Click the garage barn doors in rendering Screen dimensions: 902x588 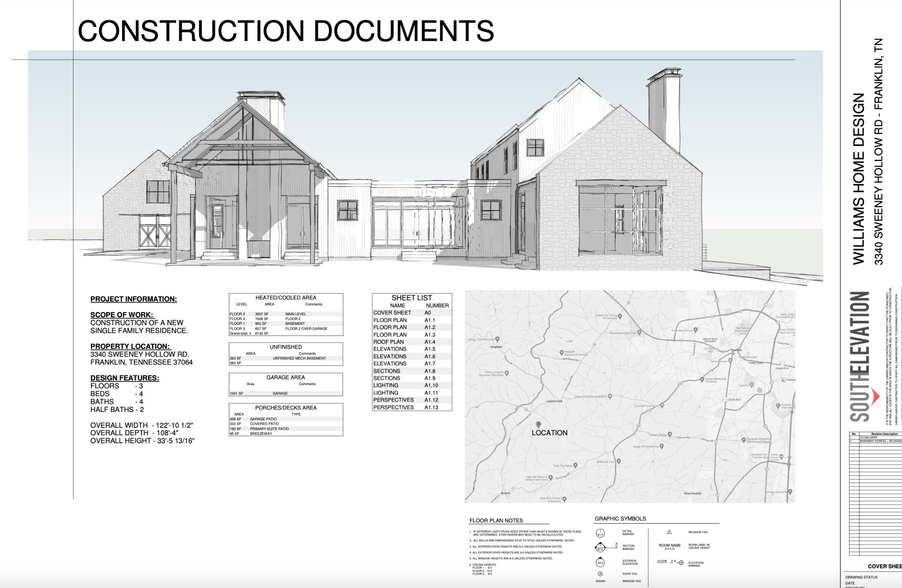tap(154, 232)
